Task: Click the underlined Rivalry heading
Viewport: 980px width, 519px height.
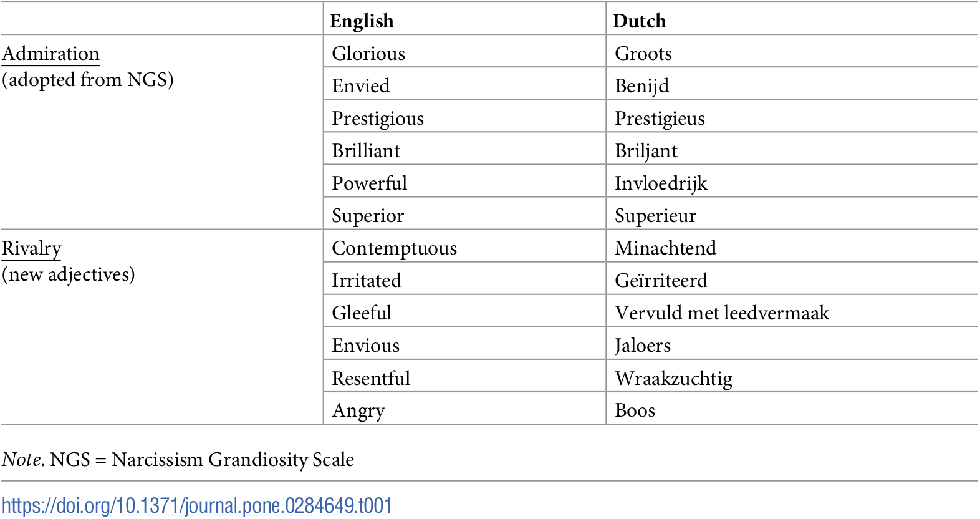Action: pyautogui.click(x=32, y=248)
